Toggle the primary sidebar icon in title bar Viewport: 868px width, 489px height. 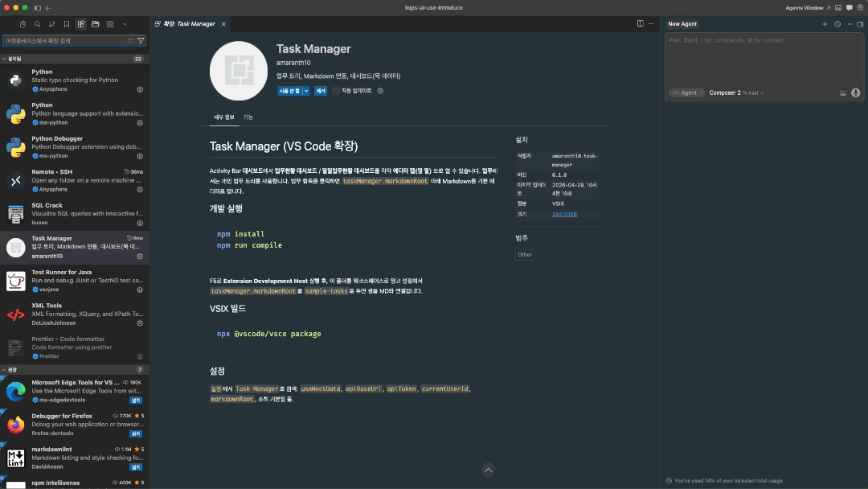(x=38, y=8)
